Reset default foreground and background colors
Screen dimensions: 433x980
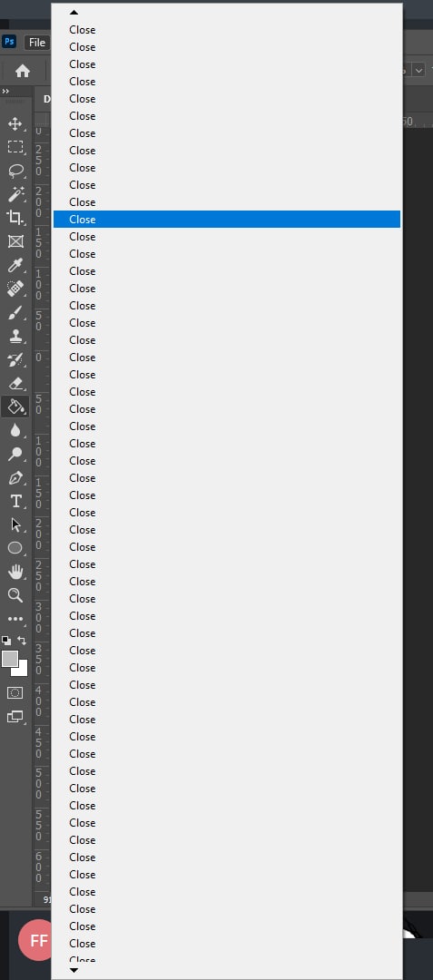coord(6,641)
